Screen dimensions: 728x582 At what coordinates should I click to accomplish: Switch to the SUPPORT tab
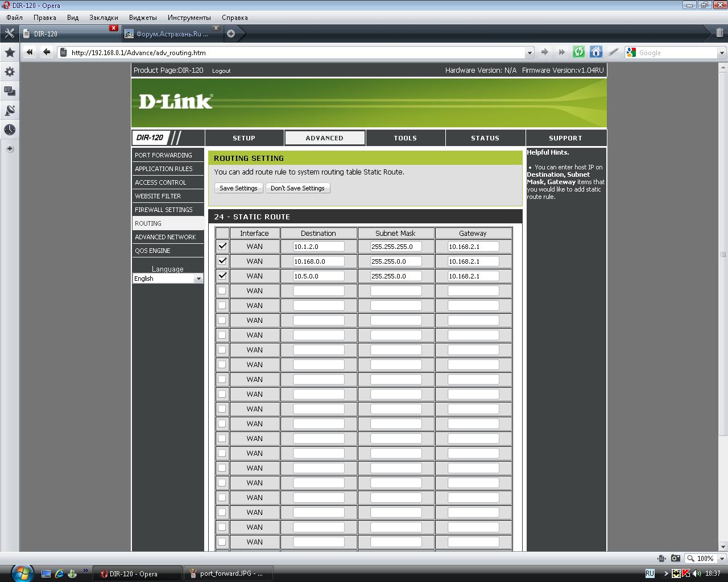tap(565, 138)
